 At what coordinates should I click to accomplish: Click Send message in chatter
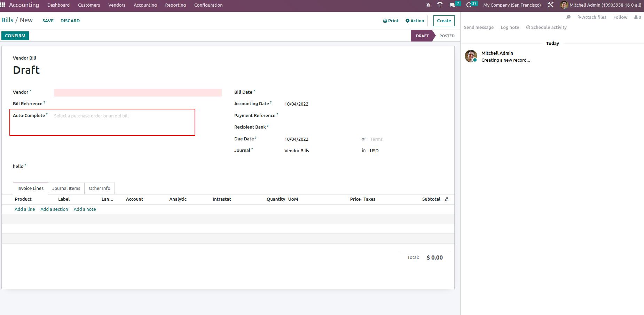(479, 27)
